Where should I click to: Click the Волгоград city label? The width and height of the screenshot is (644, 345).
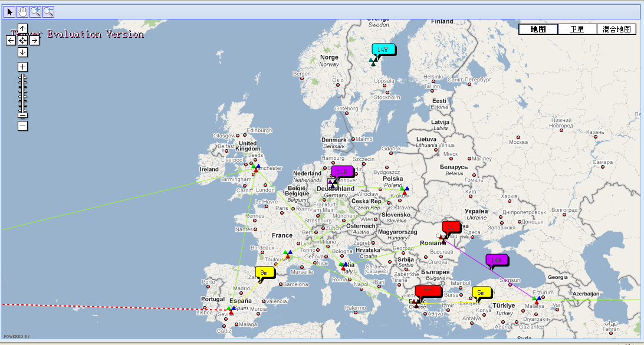[x=565, y=210]
